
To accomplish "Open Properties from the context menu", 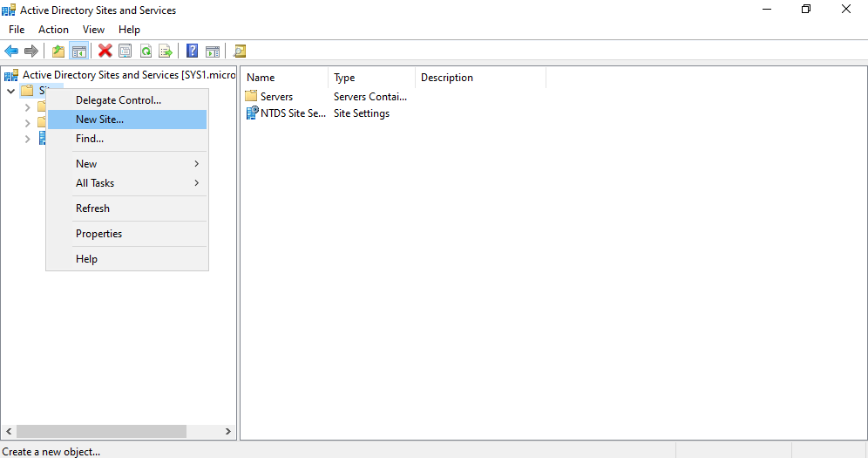I will click(x=127, y=234).
